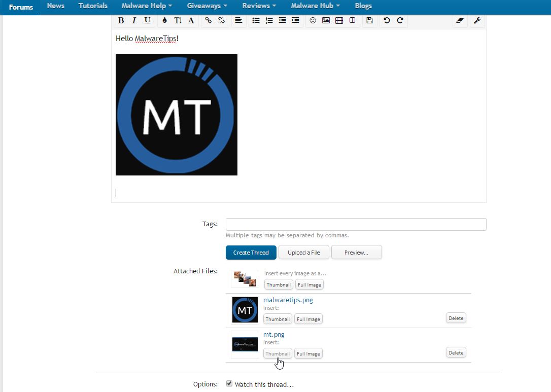
Task: Open the malwaretips.png file link
Action: click(x=288, y=300)
